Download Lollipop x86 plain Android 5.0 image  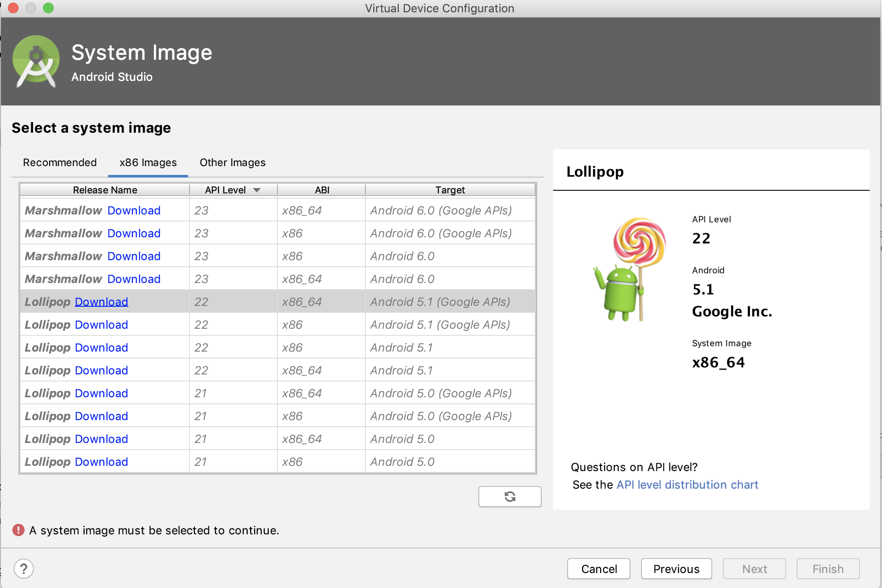[102, 462]
